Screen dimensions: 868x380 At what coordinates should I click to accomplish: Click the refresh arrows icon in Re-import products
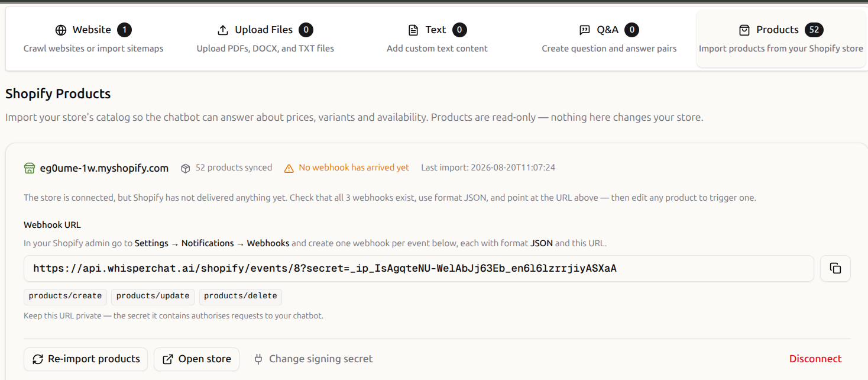click(x=38, y=359)
